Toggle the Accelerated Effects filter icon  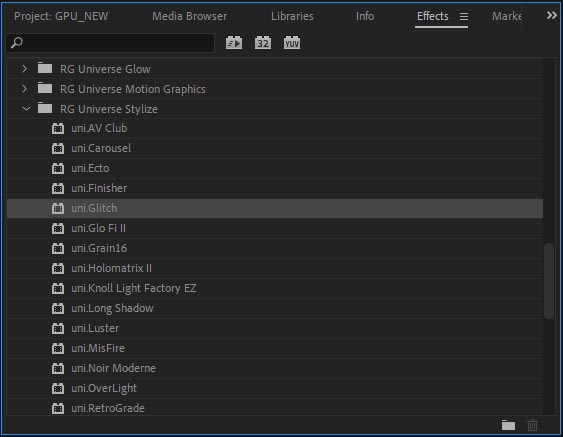[234, 43]
